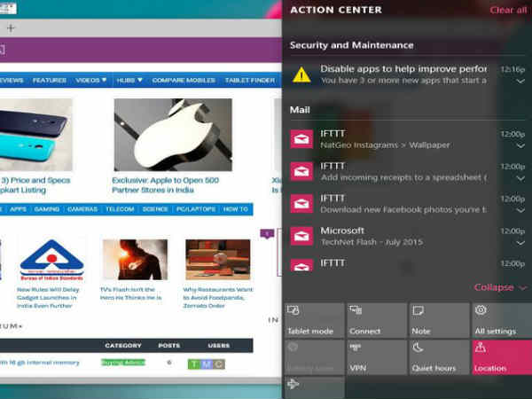Select the GAMING category tab
The height and width of the screenshot is (399, 532).
click(47, 209)
